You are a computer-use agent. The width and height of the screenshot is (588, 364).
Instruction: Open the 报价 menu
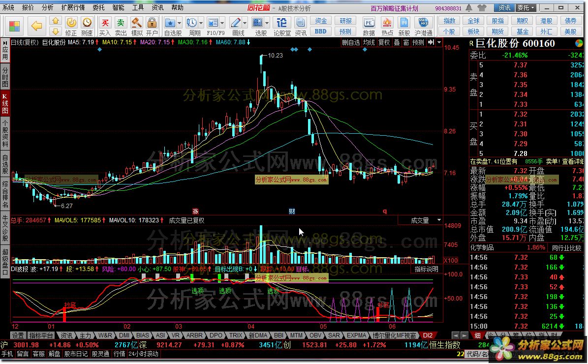pyautogui.click(x=28, y=7)
